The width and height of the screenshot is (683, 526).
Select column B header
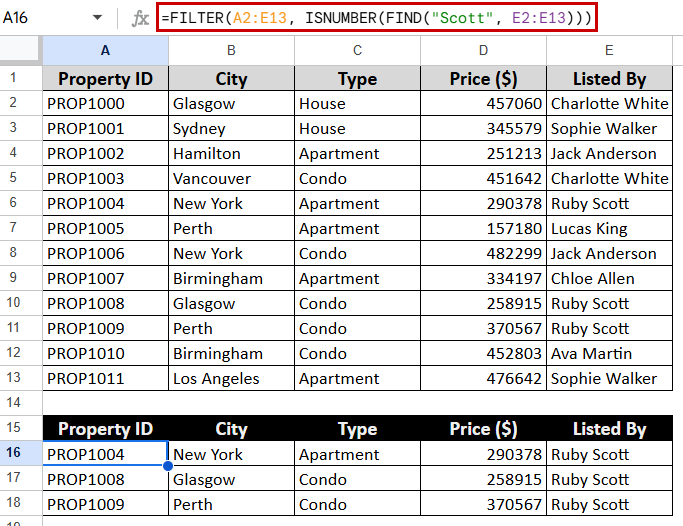pyautogui.click(x=231, y=51)
